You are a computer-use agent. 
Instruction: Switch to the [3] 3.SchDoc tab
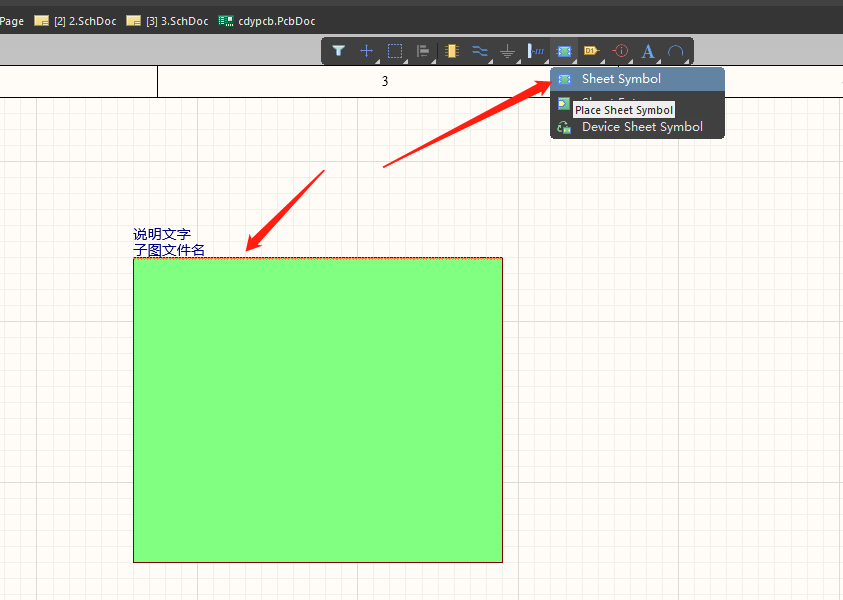tap(168, 21)
